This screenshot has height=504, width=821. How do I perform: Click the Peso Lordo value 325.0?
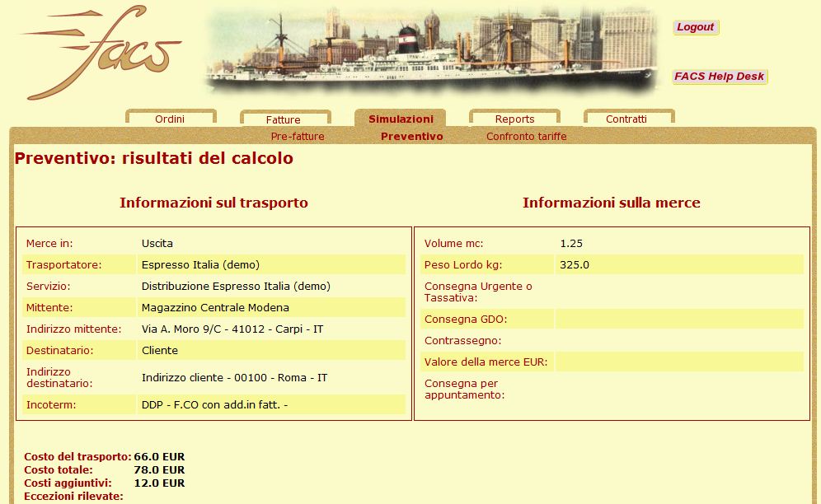(575, 265)
